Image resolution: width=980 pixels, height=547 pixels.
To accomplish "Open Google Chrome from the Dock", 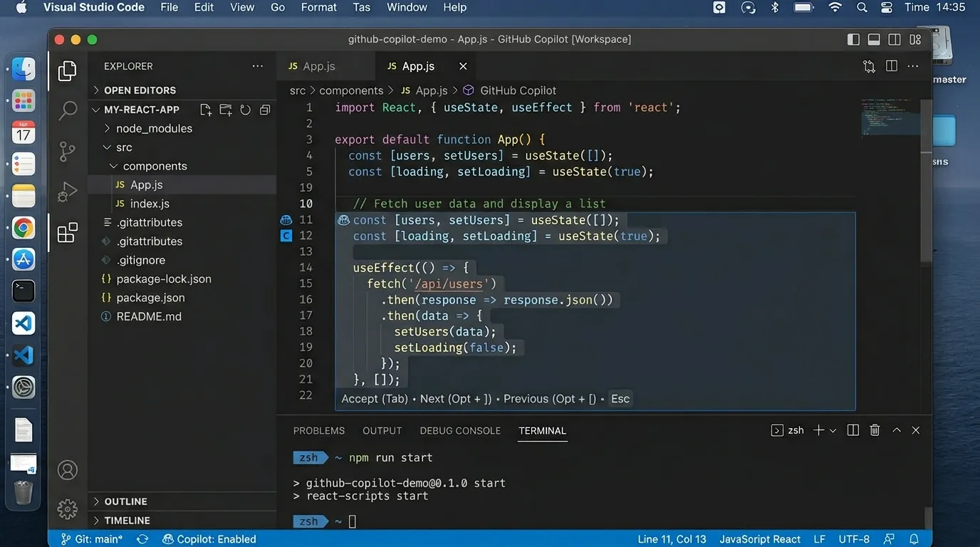I will tap(24, 229).
